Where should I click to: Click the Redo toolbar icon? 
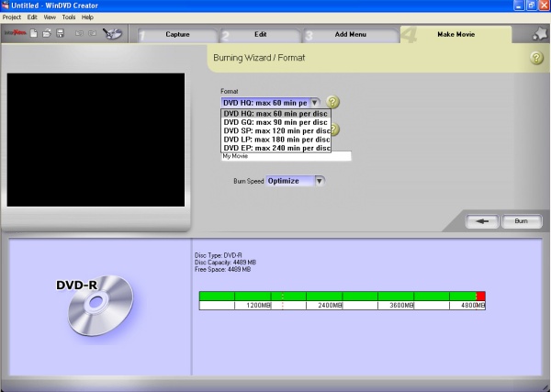[x=93, y=34]
